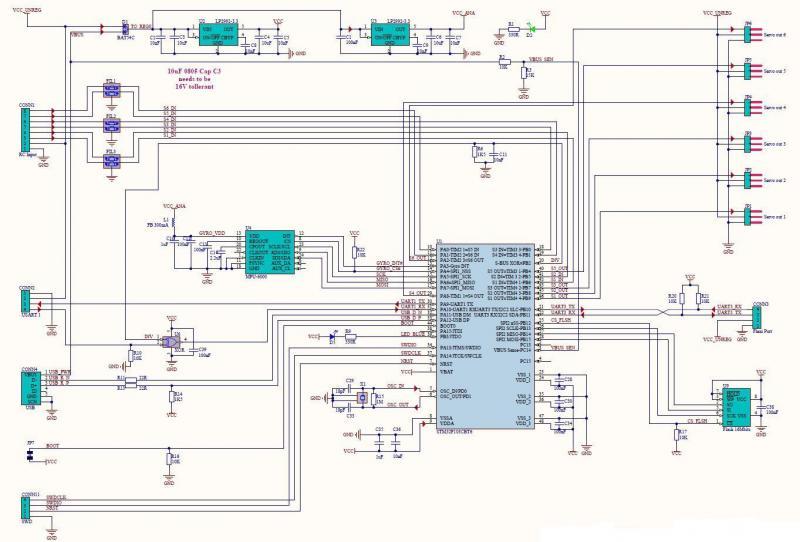Click the purple 10uF capacitor note text
The height and width of the screenshot is (542, 800).
(x=204, y=80)
